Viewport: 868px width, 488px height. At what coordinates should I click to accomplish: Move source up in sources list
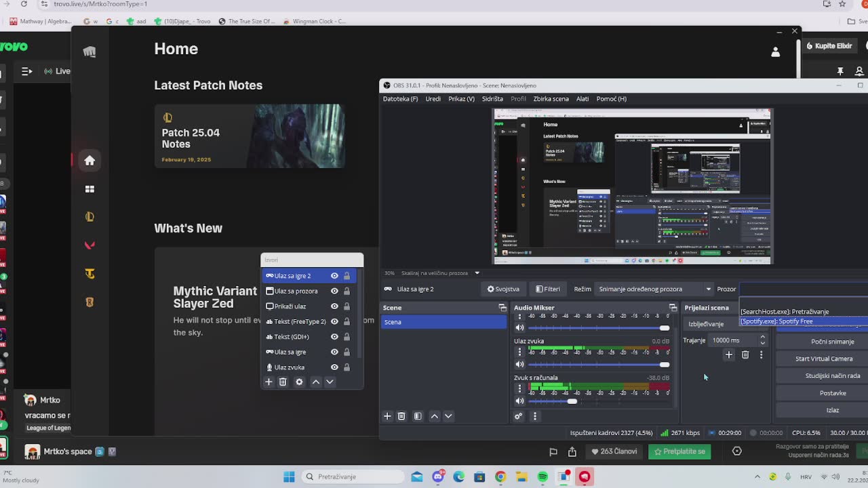[x=315, y=382]
